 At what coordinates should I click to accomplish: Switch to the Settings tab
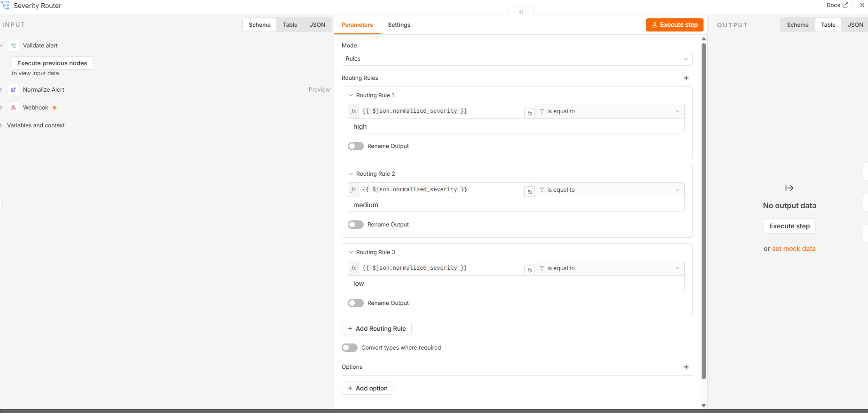399,25
